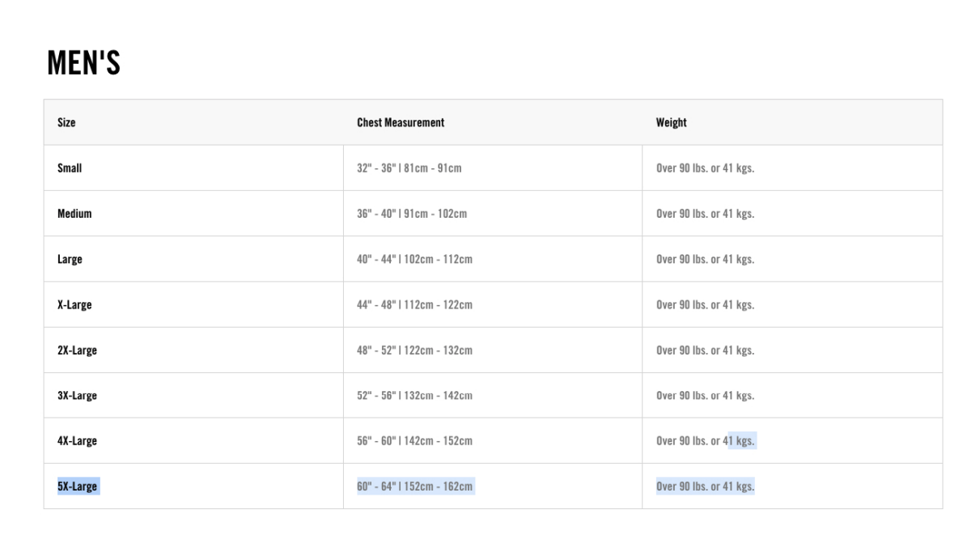Click chest measurement 32" - 36" | 81cm - 91cm
The image size is (980, 548).
pyautogui.click(x=409, y=168)
